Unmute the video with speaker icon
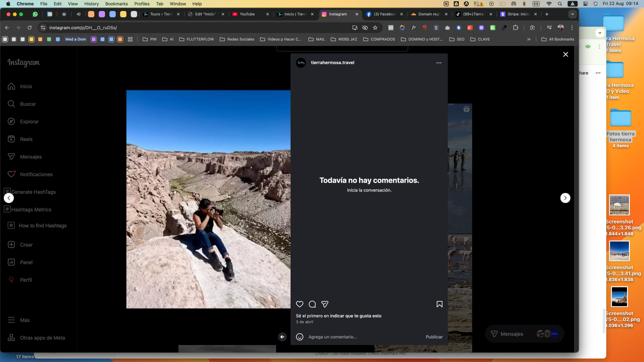This screenshot has height=362, width=644. pos(282,337)
